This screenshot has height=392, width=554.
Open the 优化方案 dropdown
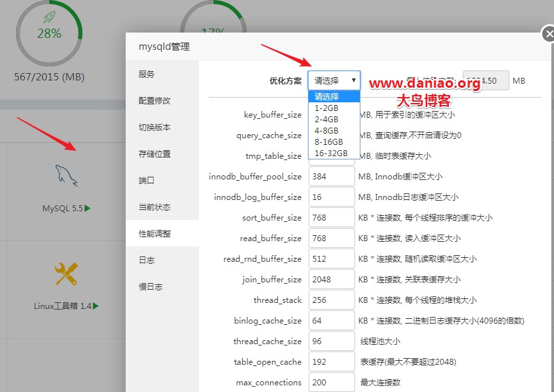334,81
